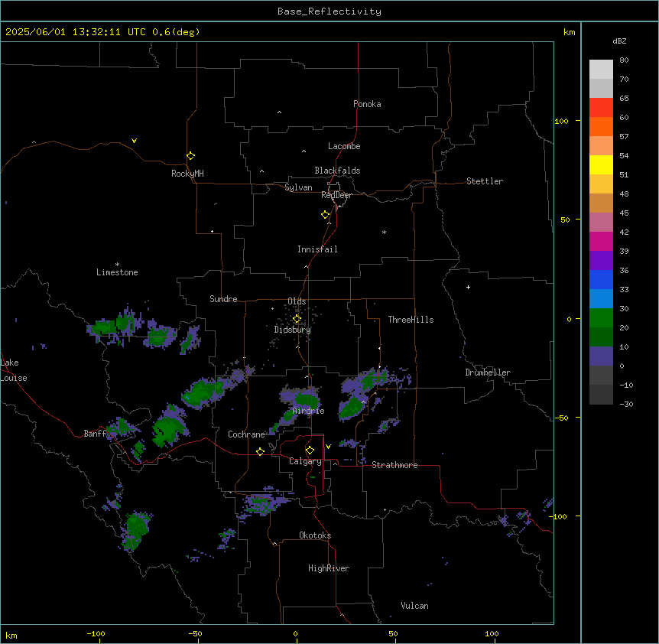Click the Didsbury label

(293, 330)
